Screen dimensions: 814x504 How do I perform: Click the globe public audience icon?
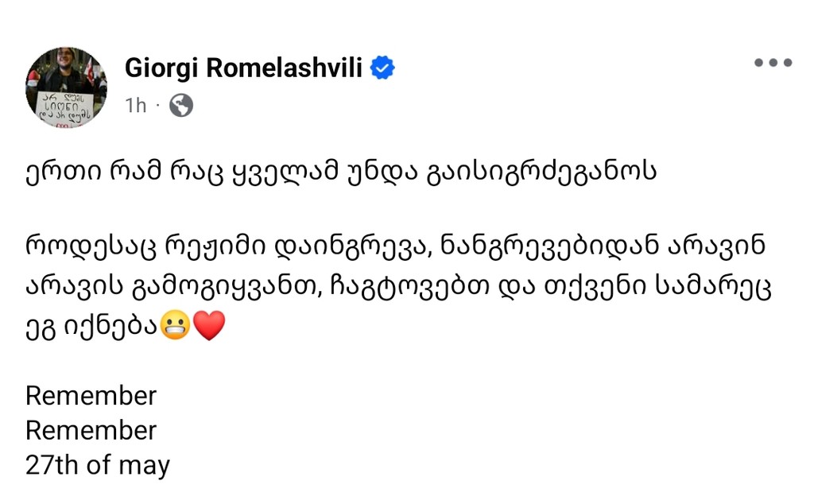[x=181, y=106]
